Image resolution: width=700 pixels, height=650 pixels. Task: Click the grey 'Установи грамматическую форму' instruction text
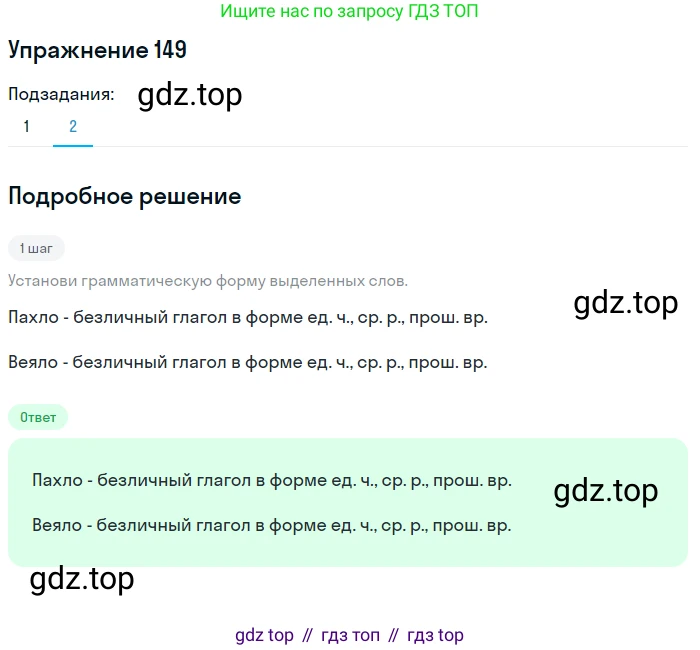(208, 281)
